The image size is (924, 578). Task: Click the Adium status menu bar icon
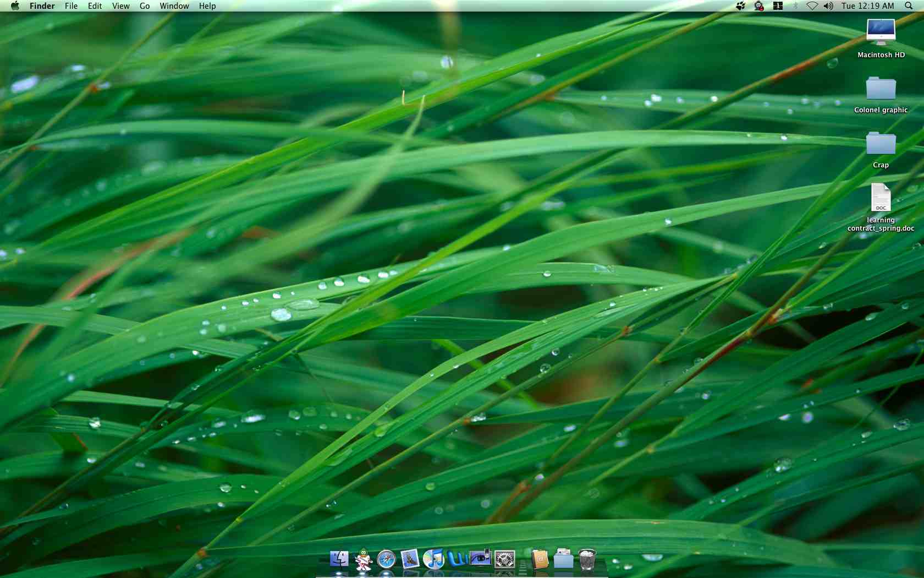(759, 6)
